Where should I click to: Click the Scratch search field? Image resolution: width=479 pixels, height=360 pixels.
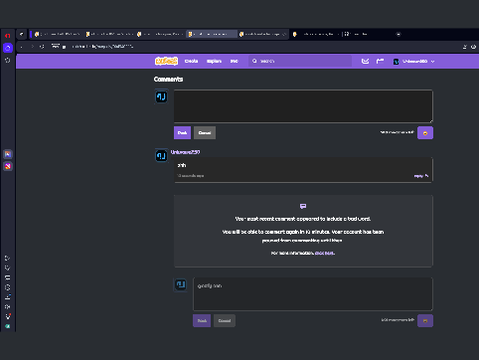point(300,61)
